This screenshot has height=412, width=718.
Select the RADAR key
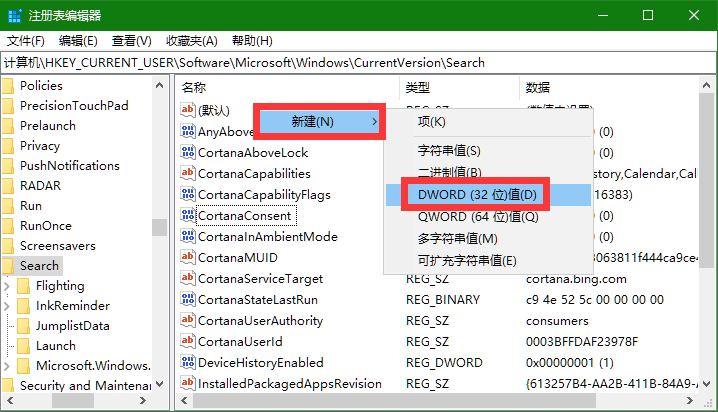[40, 186]
